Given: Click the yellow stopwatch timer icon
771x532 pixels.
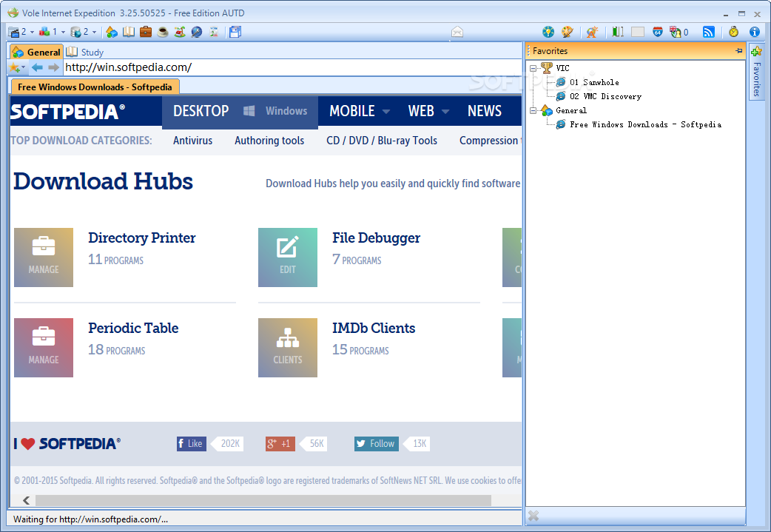Looking at the screenshot, I should 733,32.
